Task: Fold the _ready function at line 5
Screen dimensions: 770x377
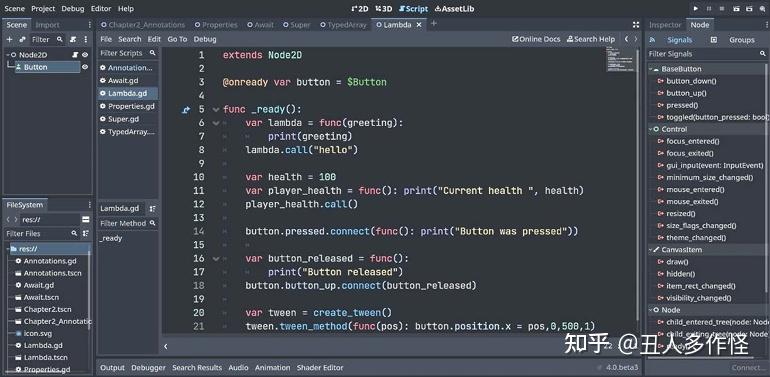Action: (216, 109)
